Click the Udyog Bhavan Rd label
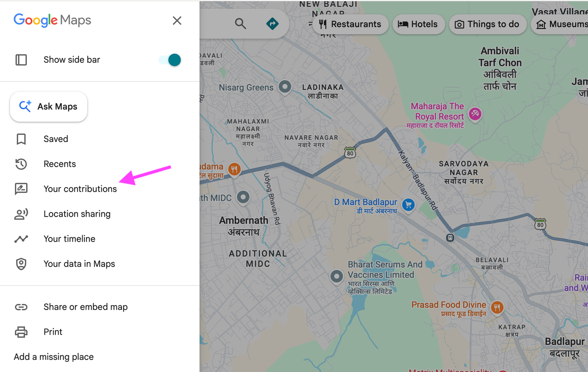The height and width of the screenshot is (372, 588). 272,199
